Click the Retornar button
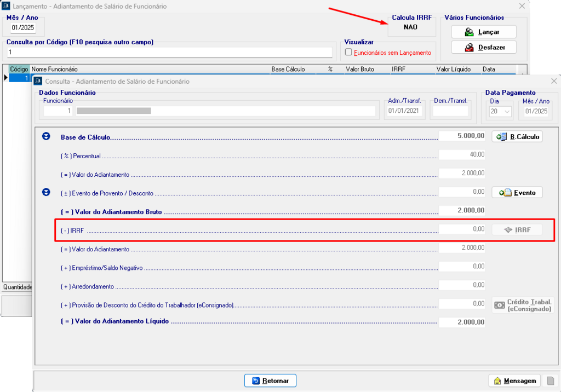 pyautogui.click(x=270, y=381)
